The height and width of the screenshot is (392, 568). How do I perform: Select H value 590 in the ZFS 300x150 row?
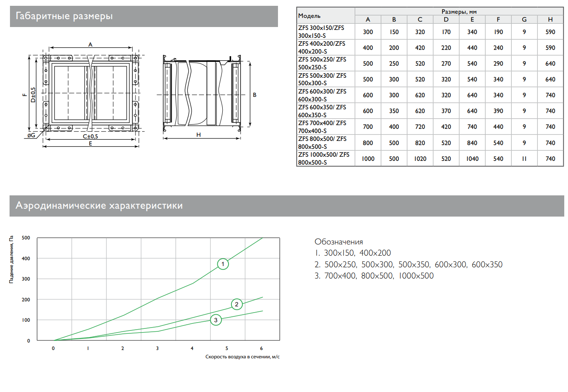point(551,32)
